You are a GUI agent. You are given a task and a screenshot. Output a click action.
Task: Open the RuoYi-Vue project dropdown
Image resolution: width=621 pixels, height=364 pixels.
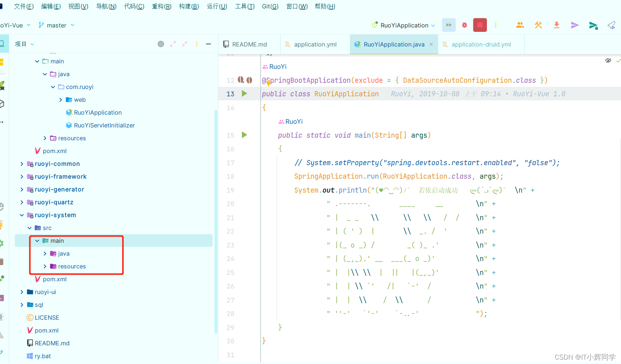pos(15,25)
